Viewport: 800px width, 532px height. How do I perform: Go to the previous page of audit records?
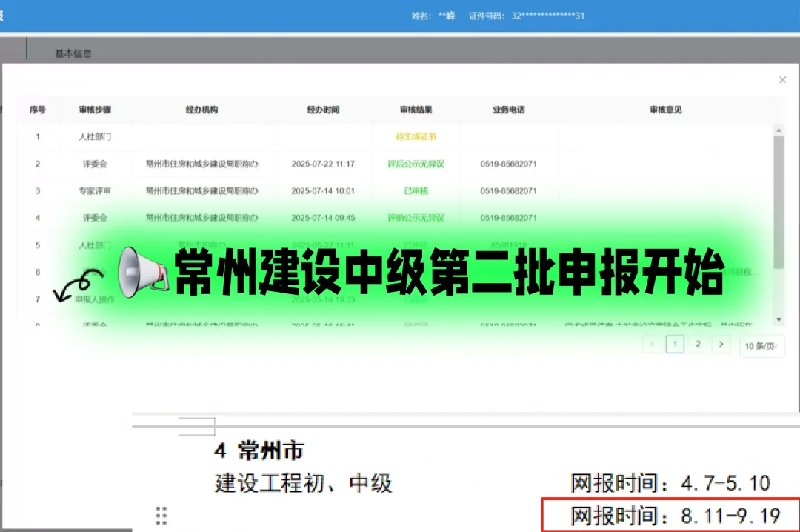(x=652, y=344)
